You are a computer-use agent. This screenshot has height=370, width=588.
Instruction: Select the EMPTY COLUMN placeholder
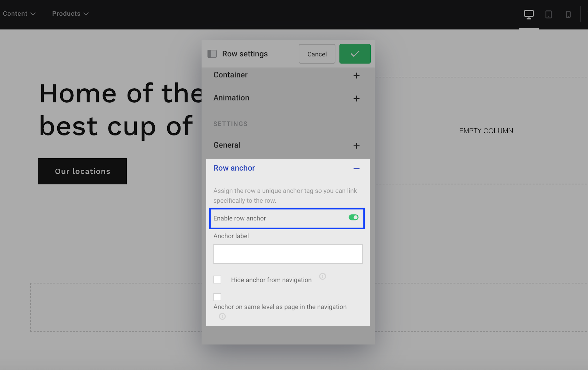(x=486, y=131)
